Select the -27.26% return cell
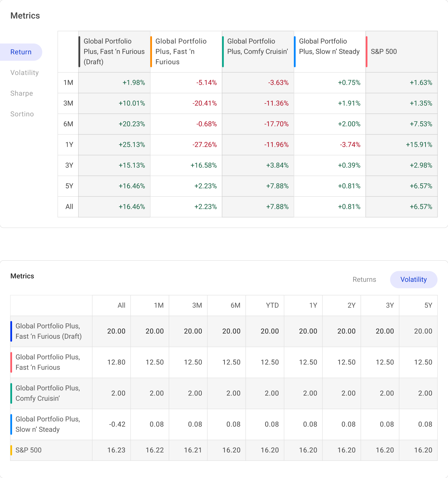 coord(204,145)
